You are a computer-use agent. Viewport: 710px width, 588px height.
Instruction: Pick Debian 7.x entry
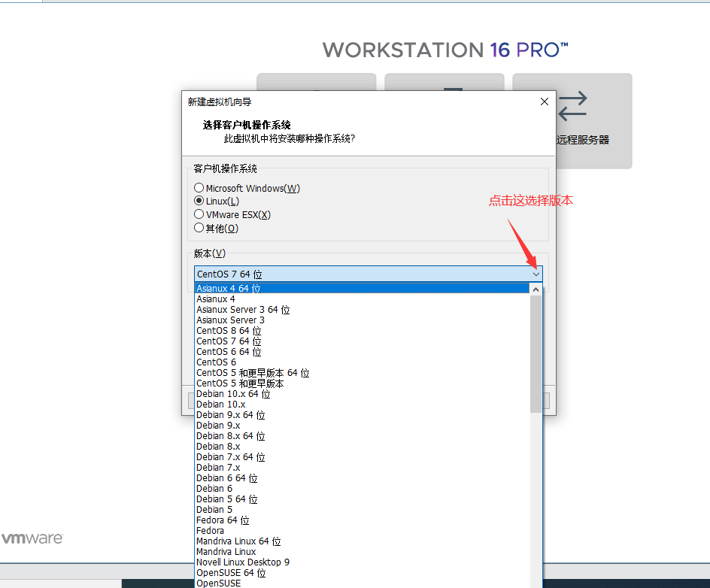(362, 468)
